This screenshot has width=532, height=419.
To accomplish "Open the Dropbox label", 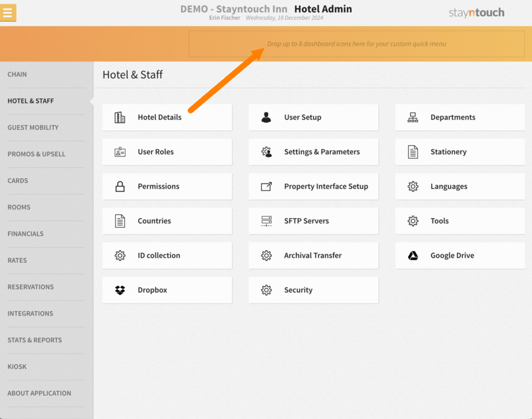I will click(152, 290).
